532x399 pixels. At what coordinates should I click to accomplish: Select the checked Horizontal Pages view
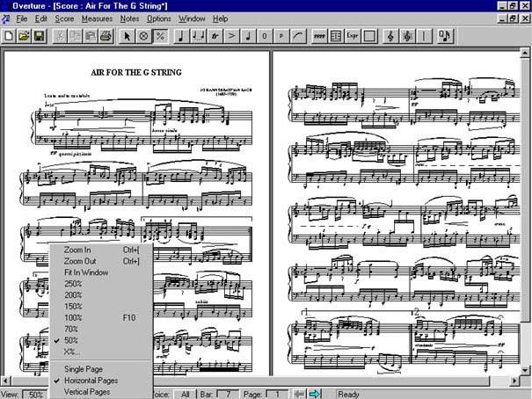(101, 381)
